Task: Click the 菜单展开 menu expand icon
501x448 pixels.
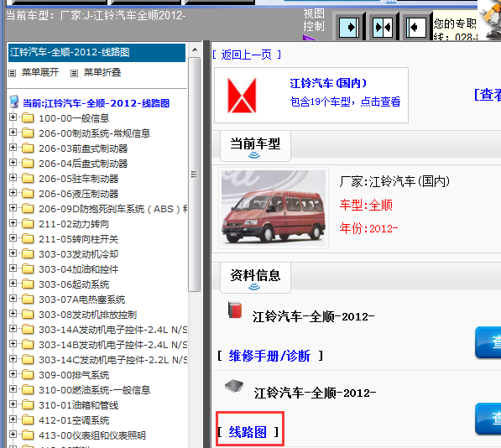Action: 12,74
